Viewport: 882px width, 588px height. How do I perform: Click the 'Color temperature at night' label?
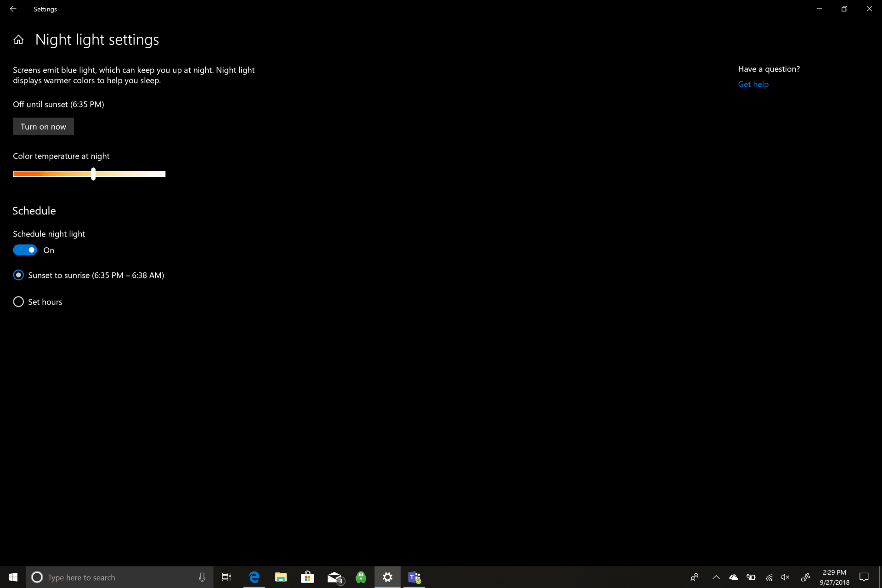[61, 156]
